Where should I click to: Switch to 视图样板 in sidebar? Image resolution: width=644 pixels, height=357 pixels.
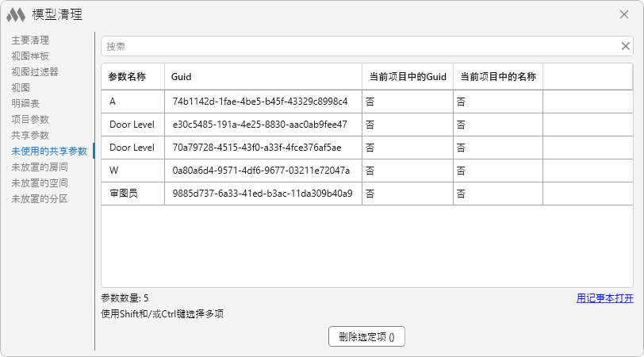[x=30, y=56]
